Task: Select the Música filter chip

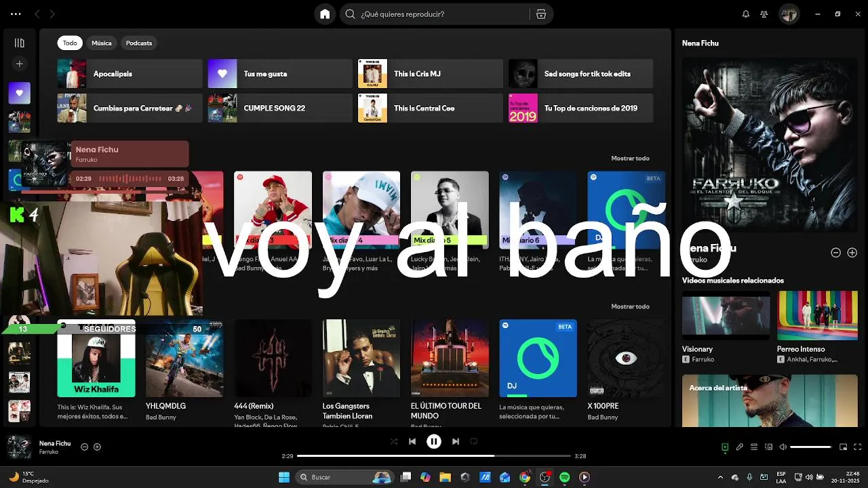Action: coord(102,43)
